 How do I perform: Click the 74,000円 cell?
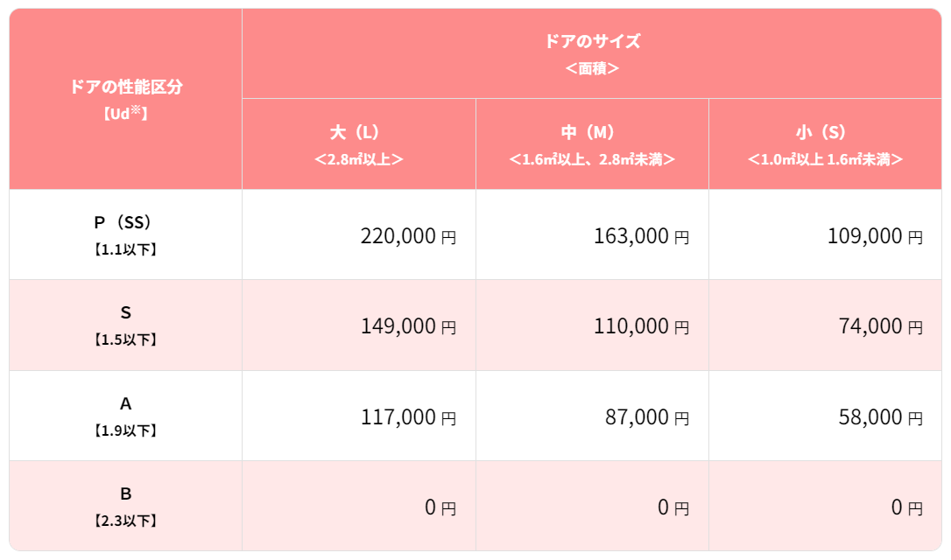(x=826, y=325)
